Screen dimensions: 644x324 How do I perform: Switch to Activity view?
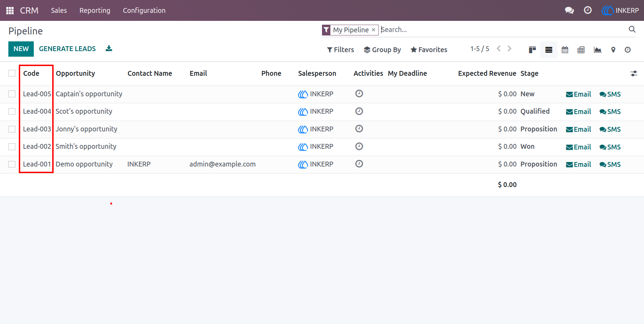pos(628,50)
